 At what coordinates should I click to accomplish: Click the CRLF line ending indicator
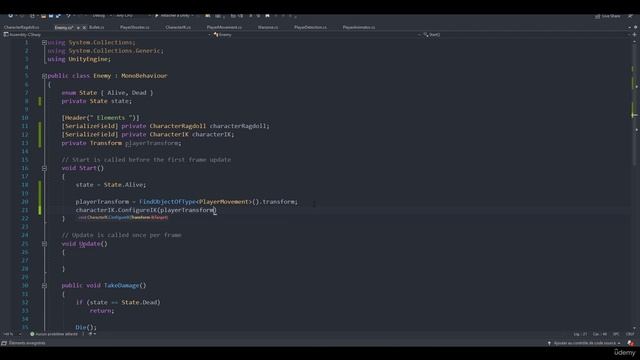(x=630, y=334)
